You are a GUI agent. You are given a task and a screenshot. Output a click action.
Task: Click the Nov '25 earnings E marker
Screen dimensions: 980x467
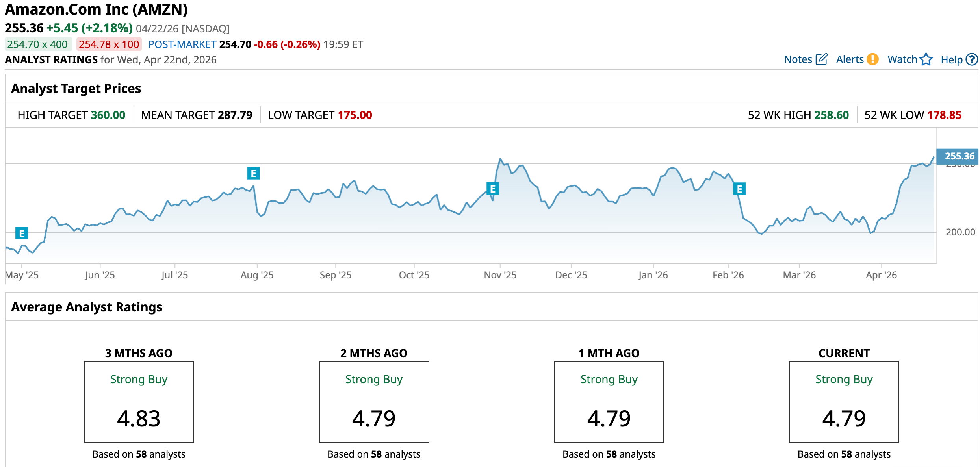point(492,189)
